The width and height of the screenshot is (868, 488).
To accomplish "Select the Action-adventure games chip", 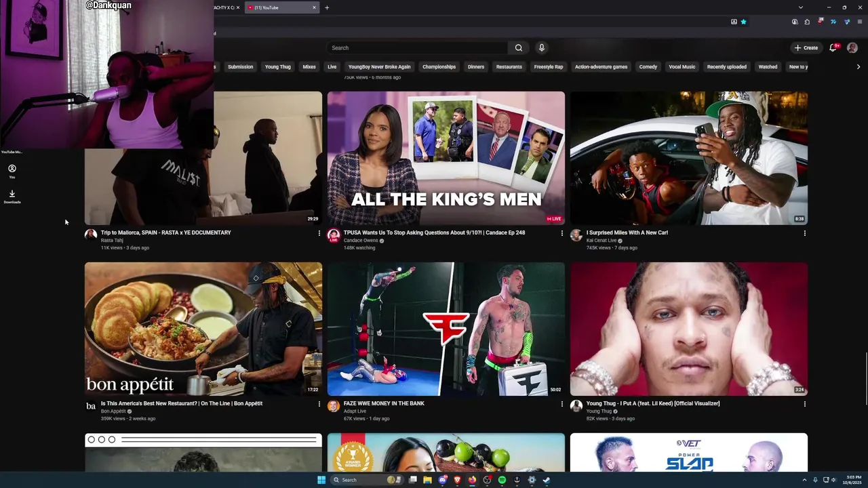I will [601, 66].
